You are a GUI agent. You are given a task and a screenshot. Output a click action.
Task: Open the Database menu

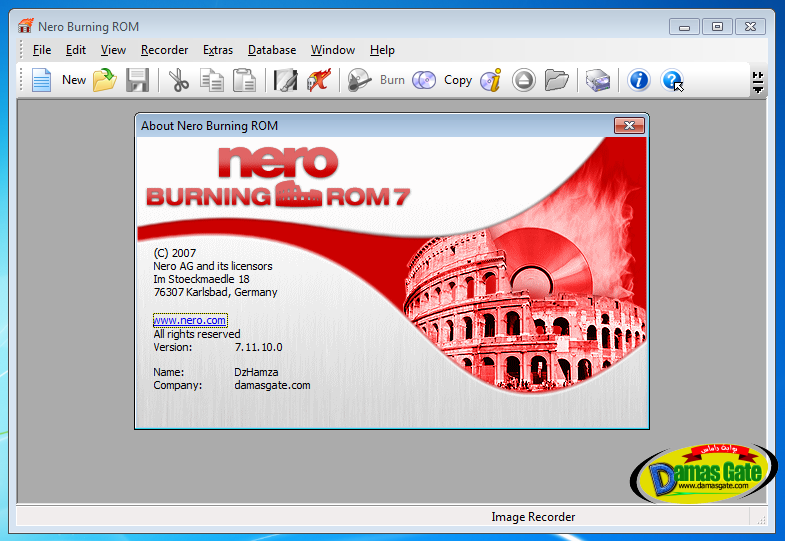pyautogui.click(x=272, y=50)
